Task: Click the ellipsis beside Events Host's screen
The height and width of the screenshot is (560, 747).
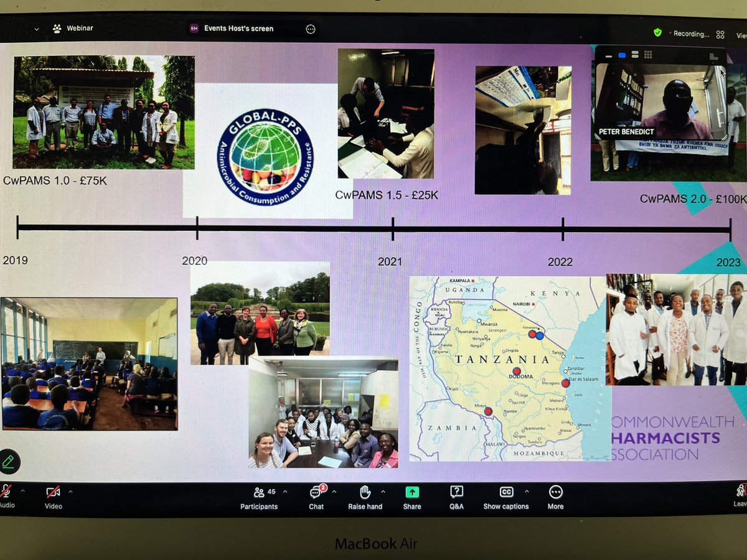Action: 310,29
